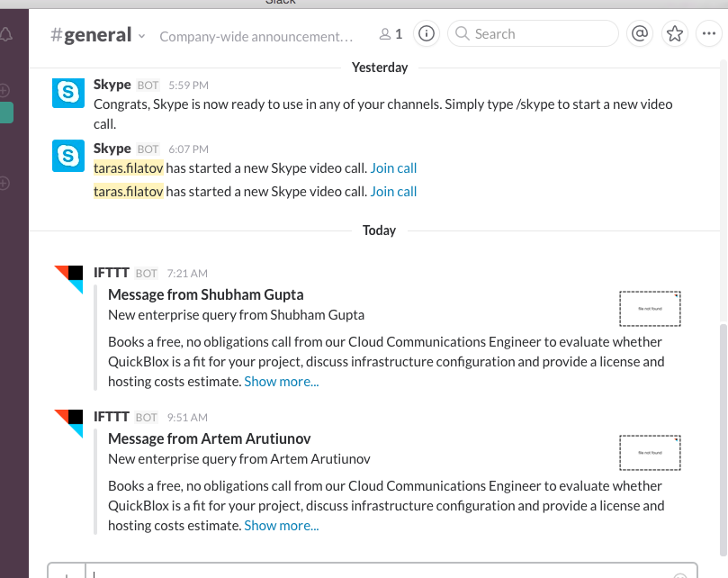Click IFTTT sender name at 7:21 AM
Screen dimensions: 728x578
tap(112, 272)
